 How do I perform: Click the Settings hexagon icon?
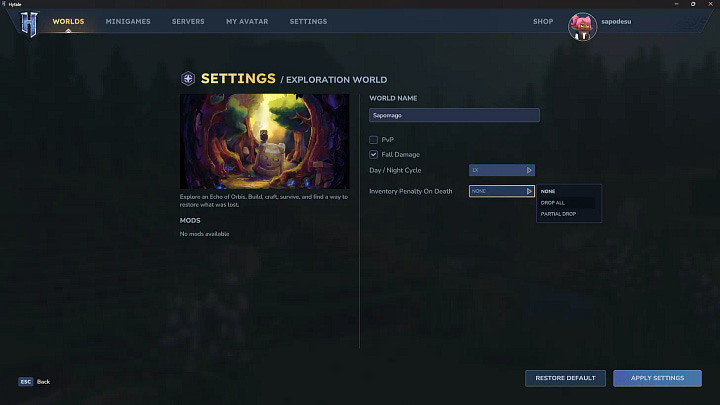(x=188, y=79)
